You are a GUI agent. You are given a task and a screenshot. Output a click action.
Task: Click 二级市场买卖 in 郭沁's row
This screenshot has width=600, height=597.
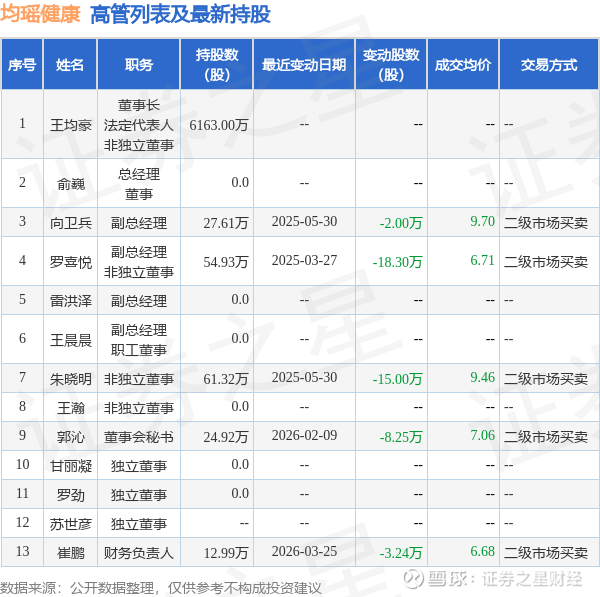(546, 436)
